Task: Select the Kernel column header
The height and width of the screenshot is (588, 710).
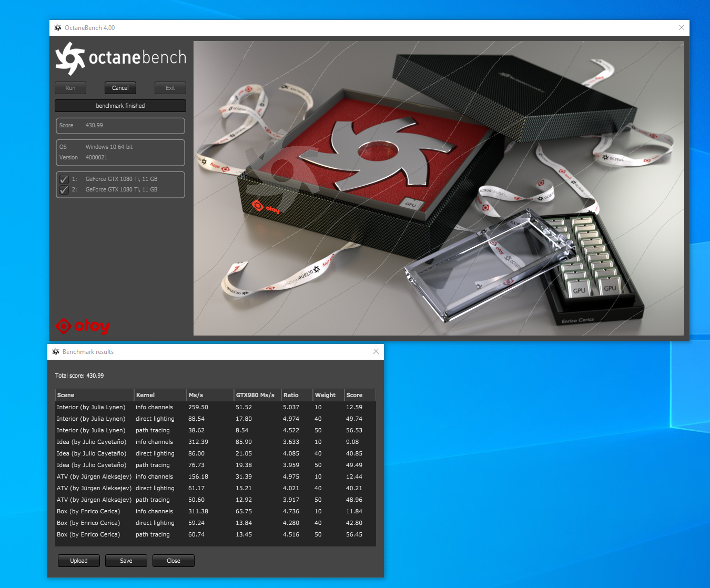Action: pos(160,395)
